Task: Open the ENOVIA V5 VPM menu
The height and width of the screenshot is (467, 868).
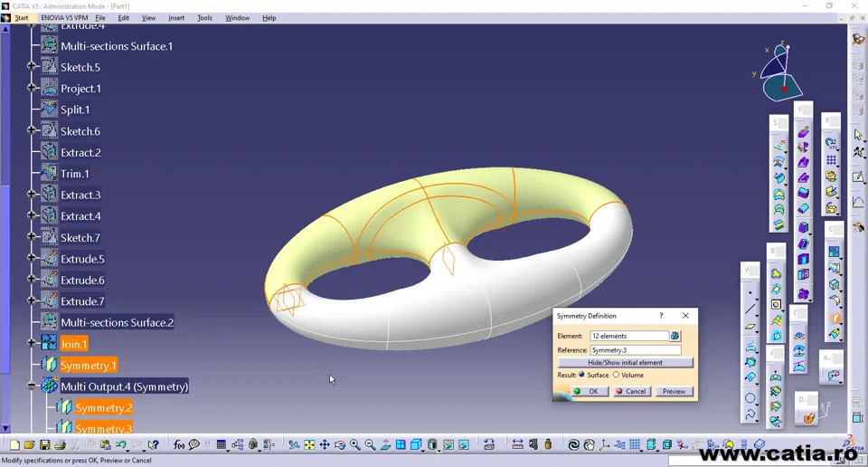Action: (x=64, y=18)
